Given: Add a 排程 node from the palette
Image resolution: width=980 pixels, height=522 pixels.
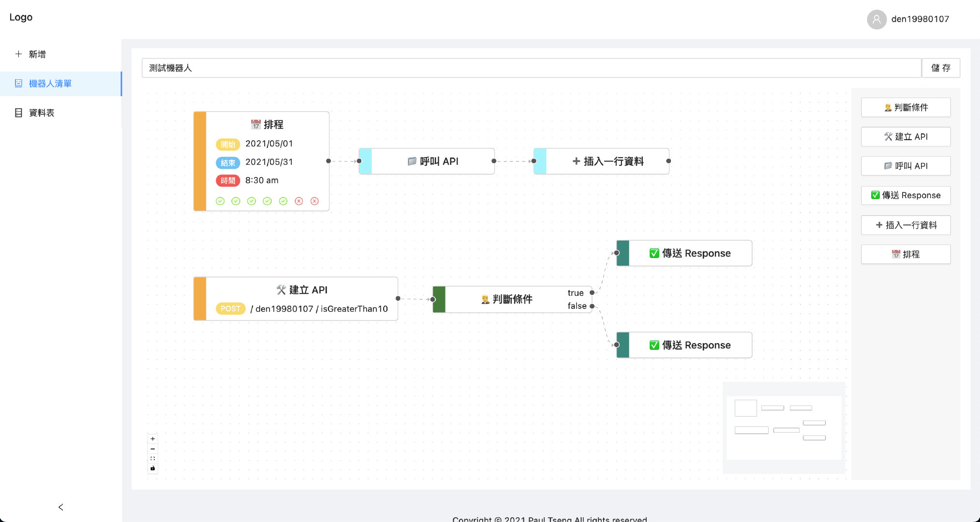Looking at the screenshot, I should coord(906,254).
